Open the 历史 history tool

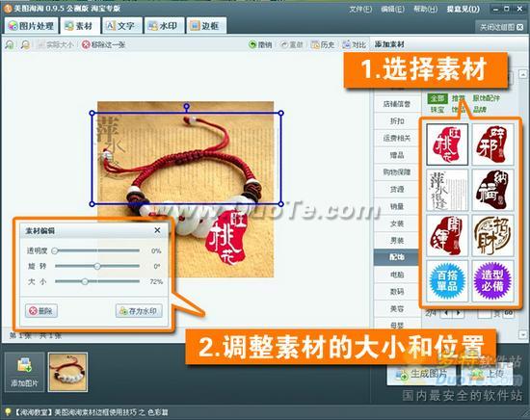click(x=323, y=44)
